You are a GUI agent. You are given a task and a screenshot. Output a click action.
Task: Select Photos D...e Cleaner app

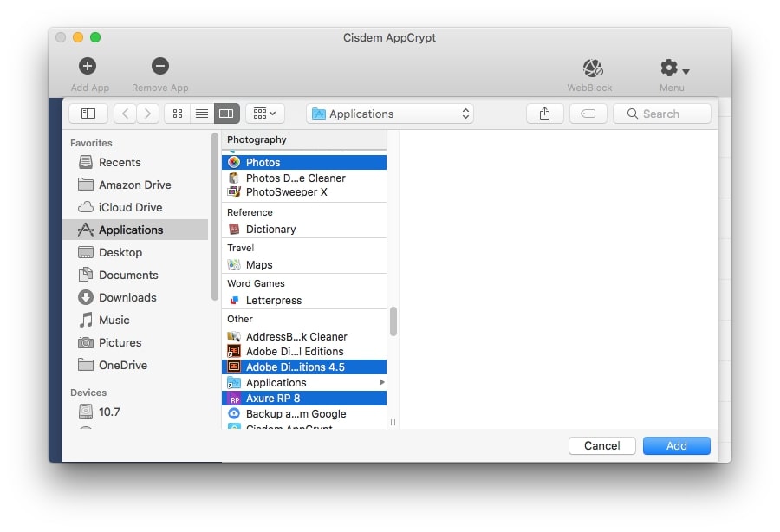[x=304, y=178]
